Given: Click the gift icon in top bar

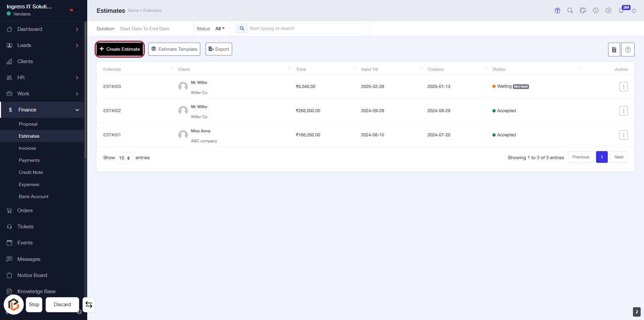Looking at the screenshot, I should [557, 10].
